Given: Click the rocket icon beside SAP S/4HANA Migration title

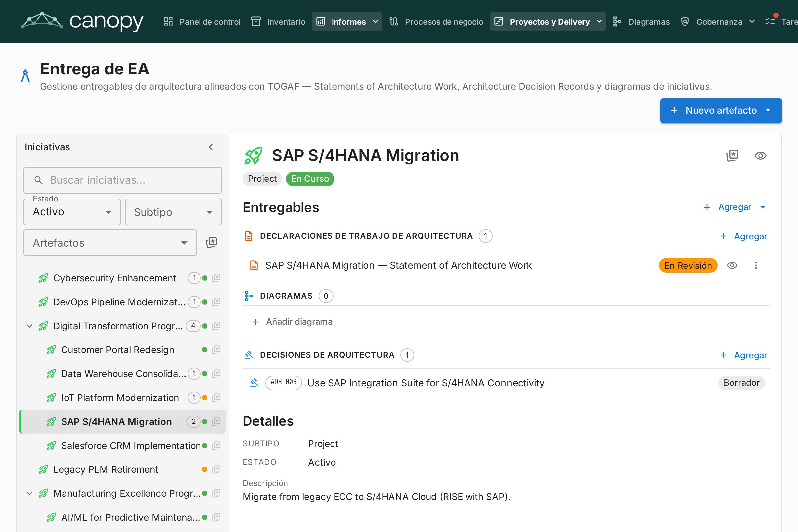Looking at the screenshot, I should 253,156.
